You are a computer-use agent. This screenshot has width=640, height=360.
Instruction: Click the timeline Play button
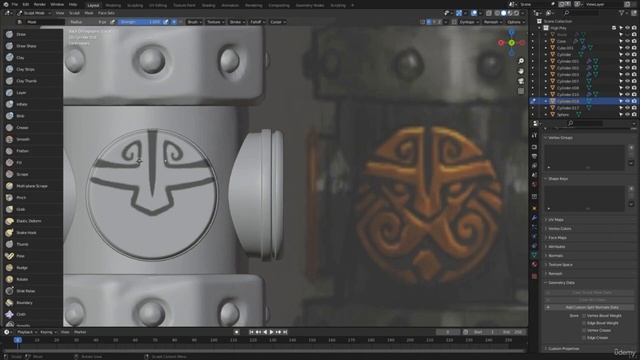(271, 332)
